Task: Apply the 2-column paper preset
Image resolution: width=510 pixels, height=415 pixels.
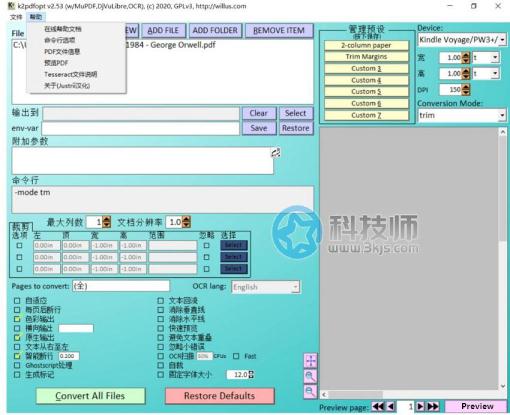Action: 366,45
